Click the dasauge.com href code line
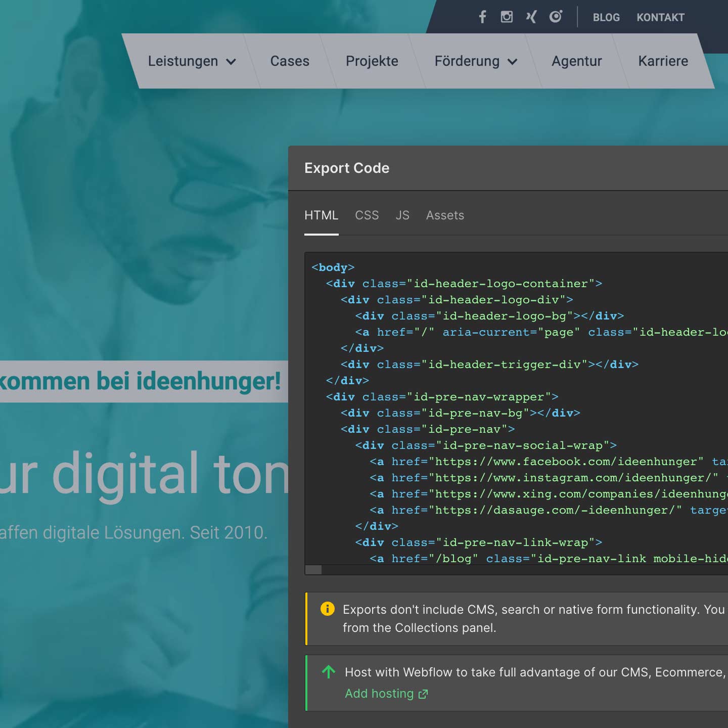 click(x=549, y=510)
